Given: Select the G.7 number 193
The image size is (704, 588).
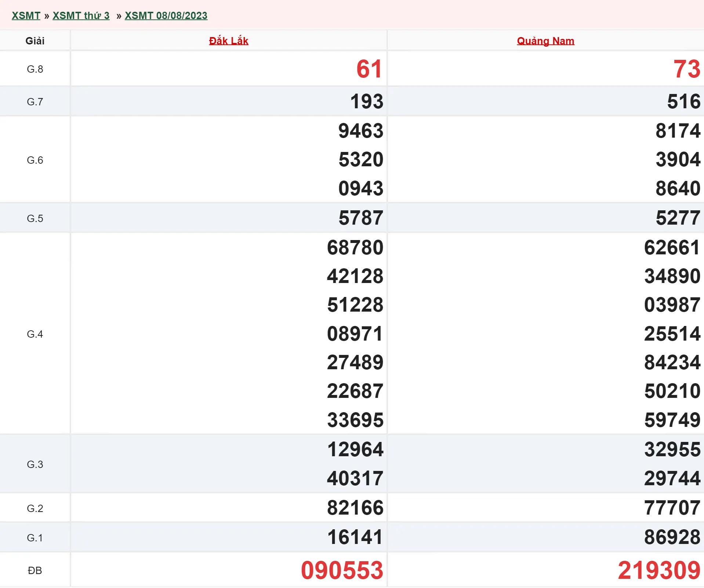Looking at the screenshot, I should tap(366, 101).
